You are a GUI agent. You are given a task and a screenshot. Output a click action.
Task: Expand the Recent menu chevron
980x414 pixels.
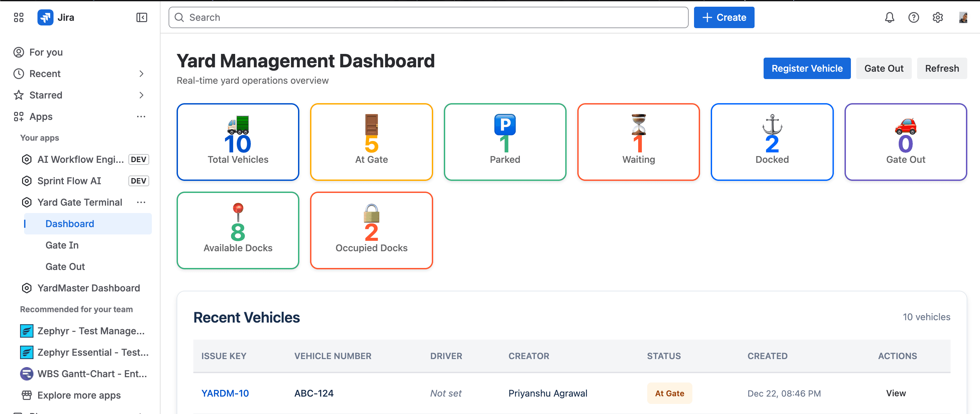click(x=141, y=73)
